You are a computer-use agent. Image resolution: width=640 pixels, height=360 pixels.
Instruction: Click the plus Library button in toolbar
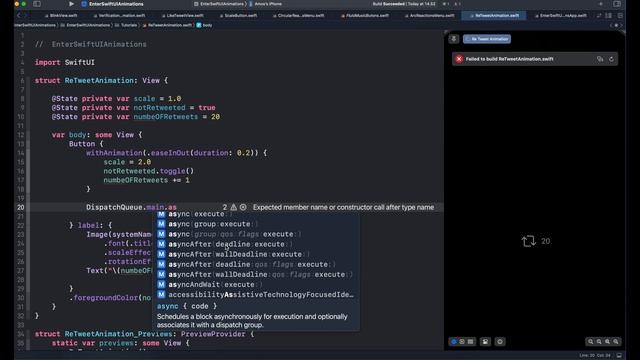pyautogui.click(x=601, y=4)
